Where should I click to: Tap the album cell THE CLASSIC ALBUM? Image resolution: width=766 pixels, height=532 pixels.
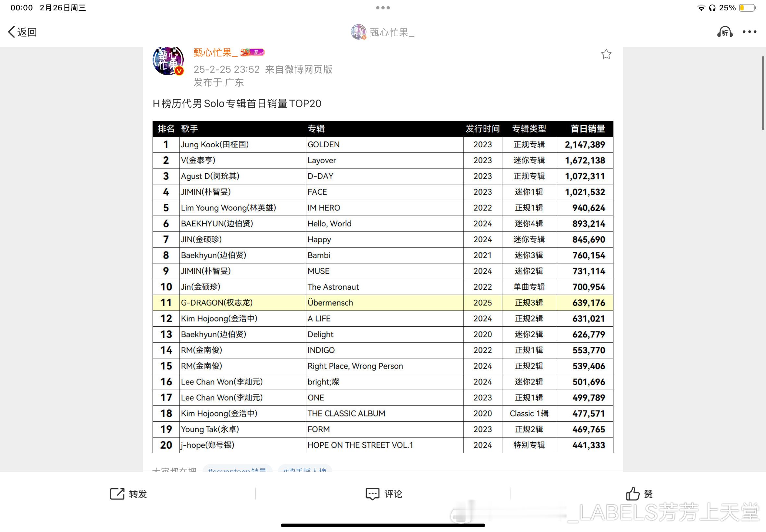(385, 414)
